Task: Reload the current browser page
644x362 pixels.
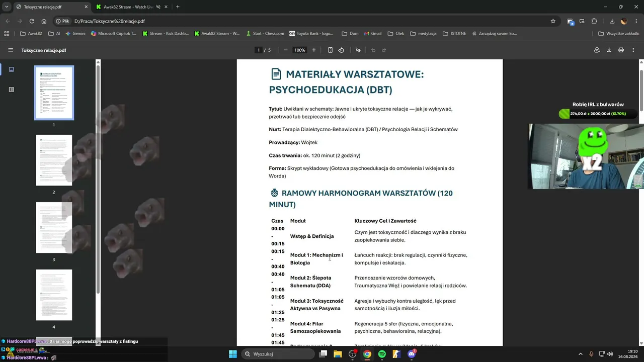Action: (x=32, y=21)
